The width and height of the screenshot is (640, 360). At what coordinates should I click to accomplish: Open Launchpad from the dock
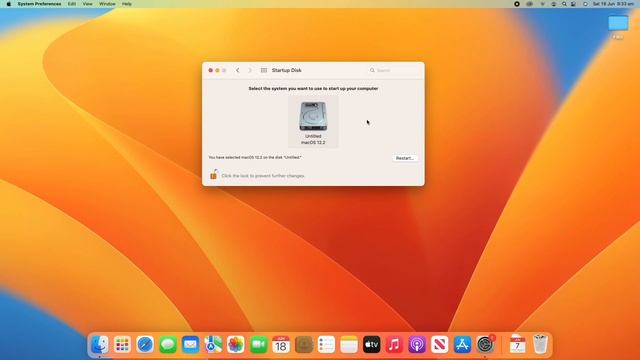tap(122, 344)
